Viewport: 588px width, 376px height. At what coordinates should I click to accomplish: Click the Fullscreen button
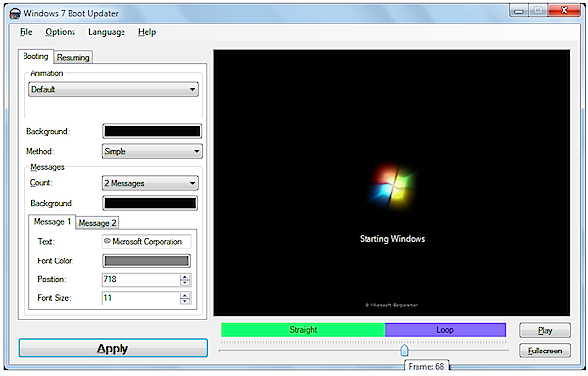pyautogui.click(x=545, y=351)
